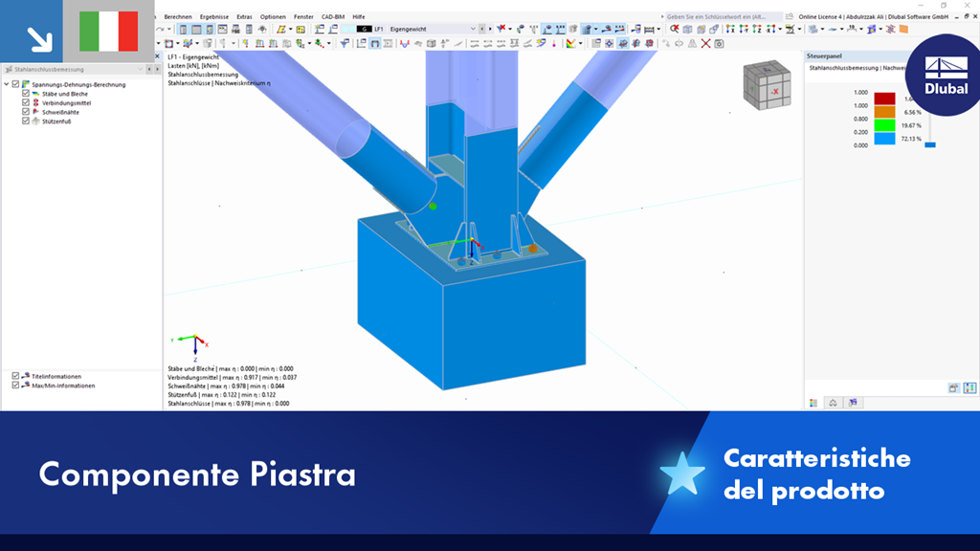This screenshot has width=980, height=551.
Task: Open the Fenster menu
Action: pyautogui.click(x=303, y=17)
